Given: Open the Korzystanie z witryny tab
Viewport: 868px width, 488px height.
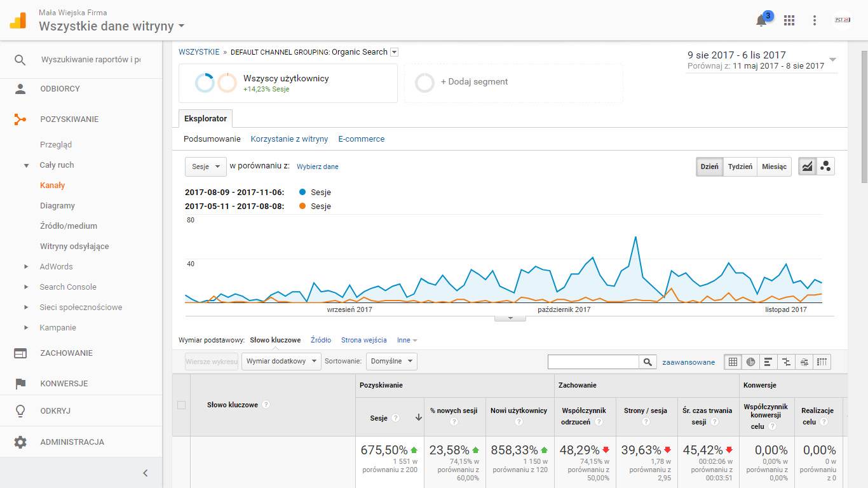Looking at the screenshot, I should click(x=289, y=139).
